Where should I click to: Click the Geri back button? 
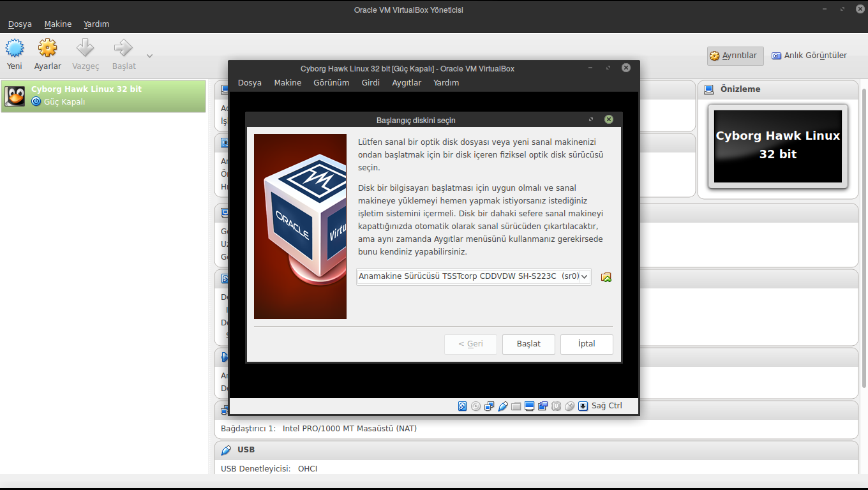(x=470, y=344)
